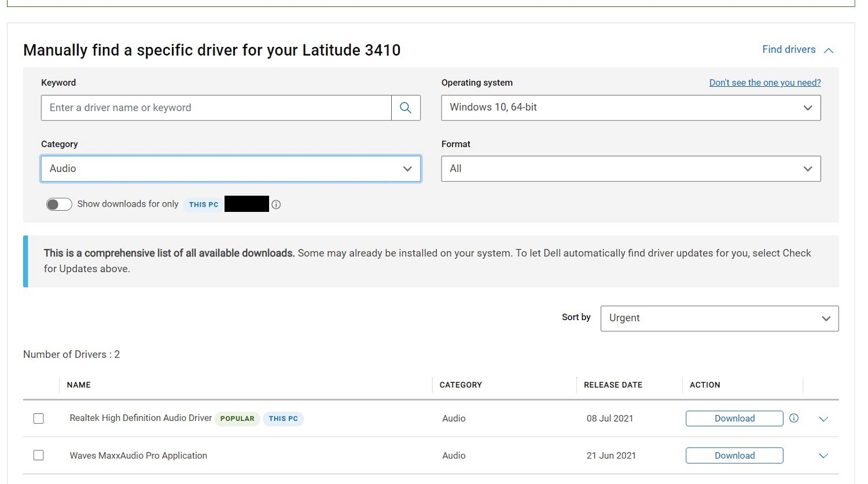Click the POPULAR badge on Realtek row
Screen dimensions: 868x484
pos(237,419)
